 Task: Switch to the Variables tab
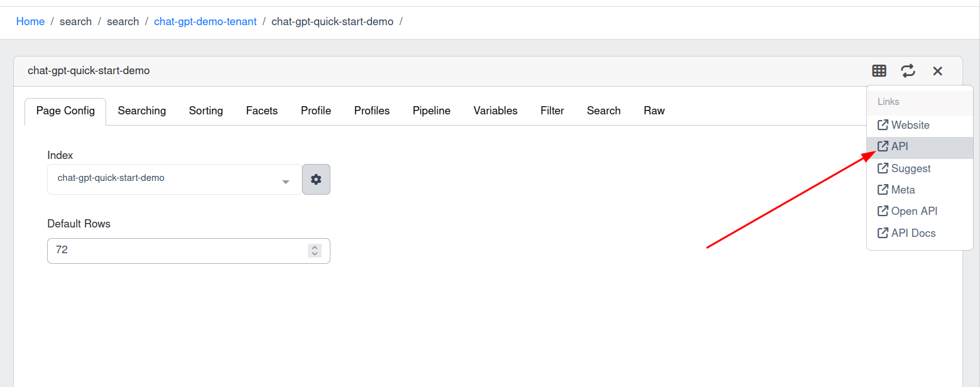click(x=496, y=111)
